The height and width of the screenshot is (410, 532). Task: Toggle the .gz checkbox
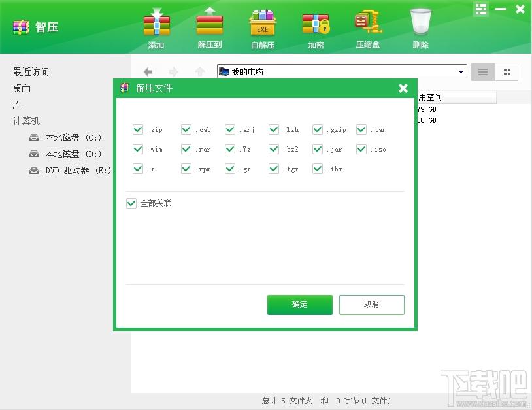(230, 169)
